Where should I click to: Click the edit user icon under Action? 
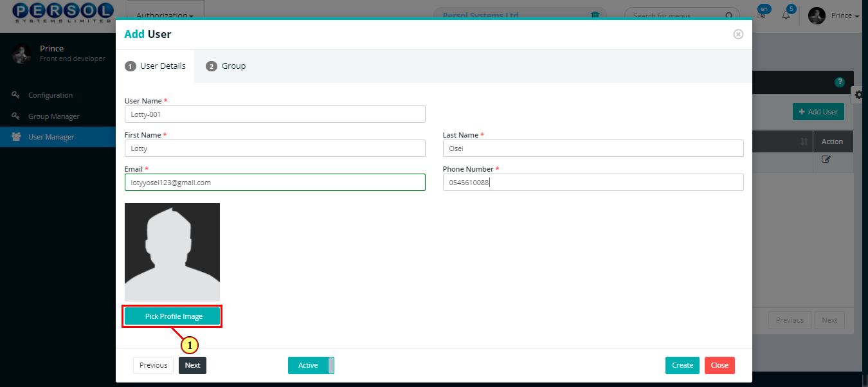coord(826,159)
